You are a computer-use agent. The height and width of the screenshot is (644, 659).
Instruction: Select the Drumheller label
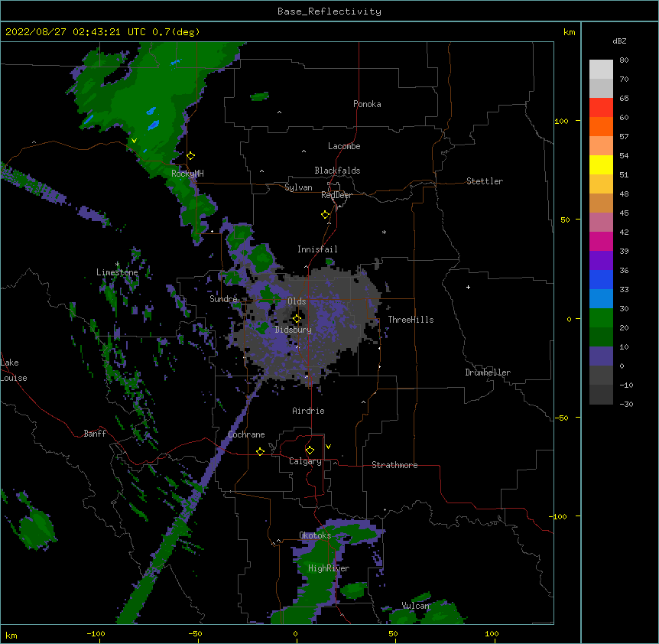tap(488, 372)
